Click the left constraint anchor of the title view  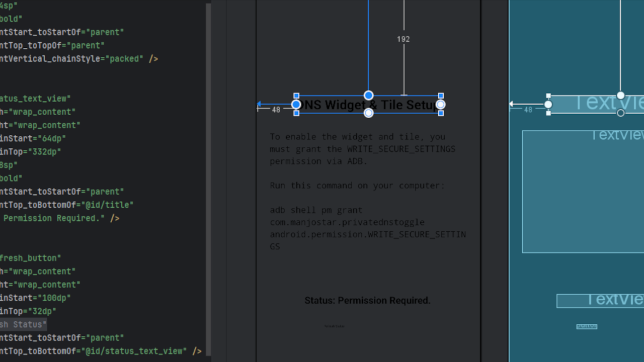click(x=296, y=105)
